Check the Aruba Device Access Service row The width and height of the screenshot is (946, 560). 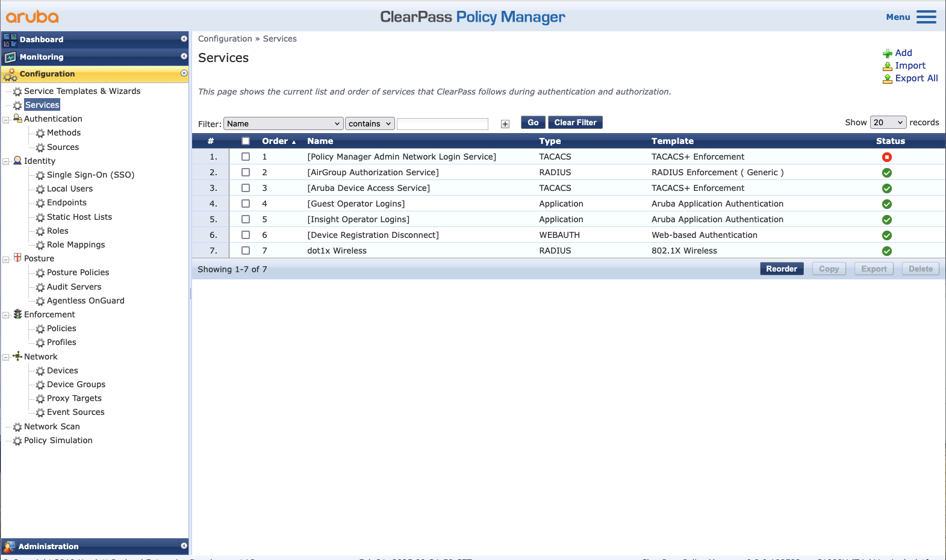tap(246, 188)
